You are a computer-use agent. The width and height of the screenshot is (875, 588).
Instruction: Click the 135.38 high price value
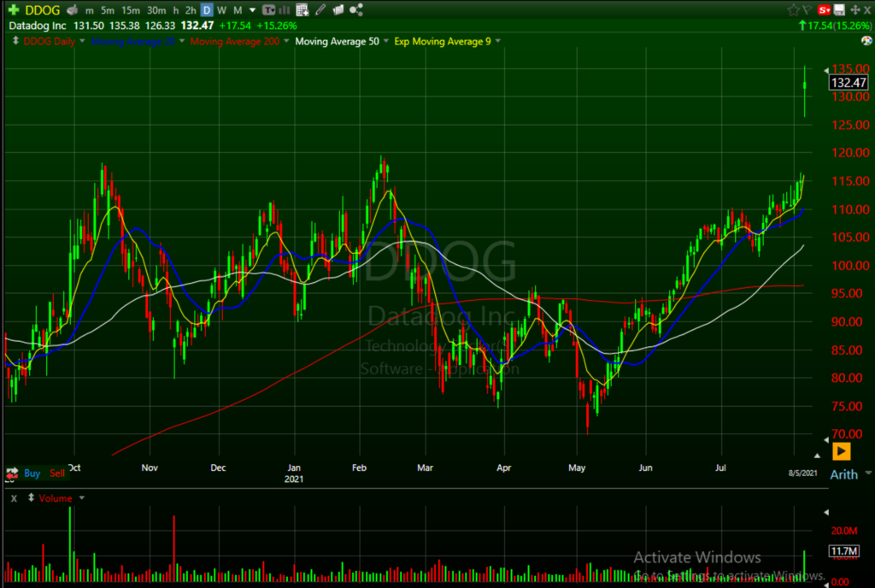pos(125,26)
